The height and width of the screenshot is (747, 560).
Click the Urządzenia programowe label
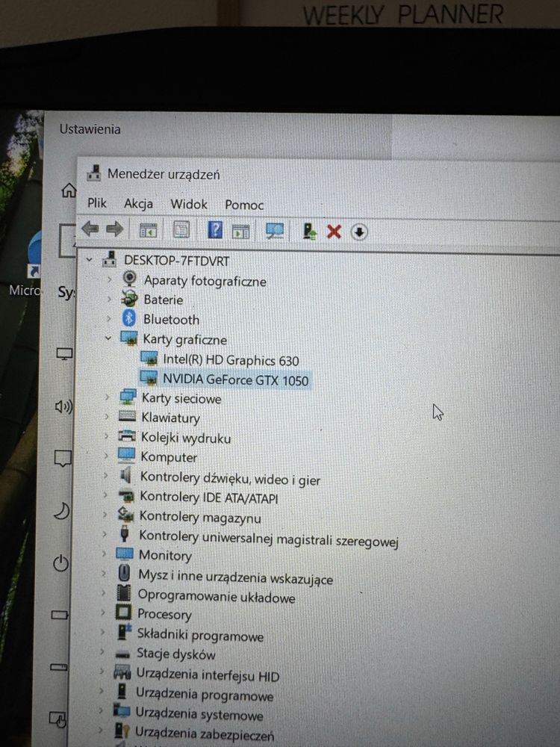point(205,695)
